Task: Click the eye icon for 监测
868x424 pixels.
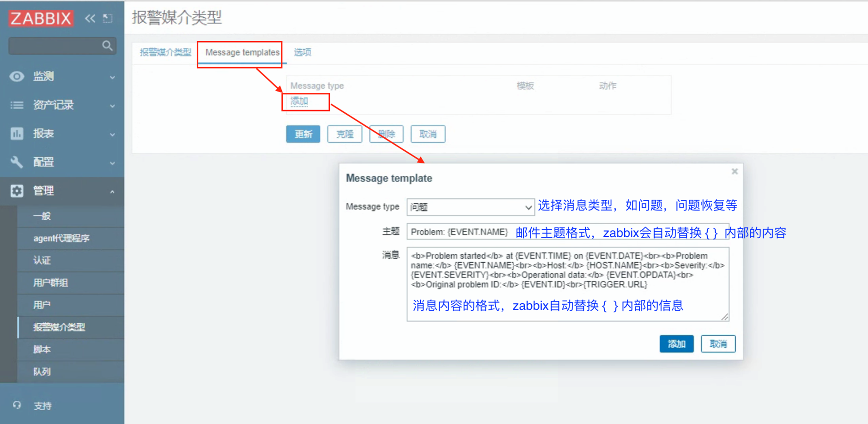Action: 17,76
